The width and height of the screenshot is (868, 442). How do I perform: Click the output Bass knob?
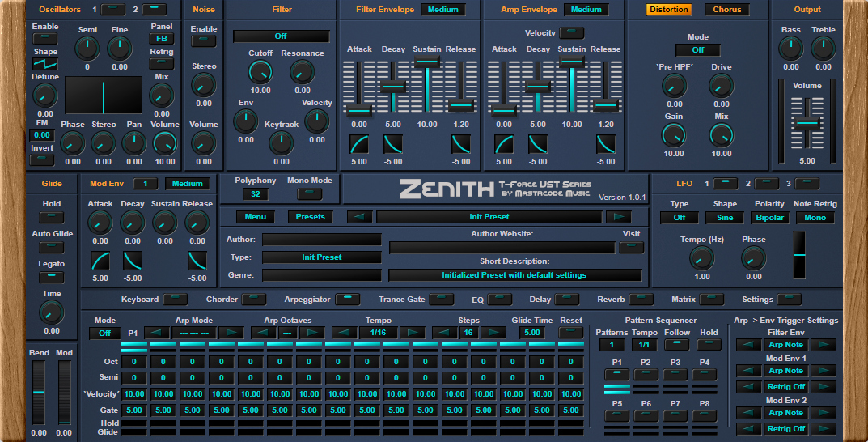(x=790, y=49)
